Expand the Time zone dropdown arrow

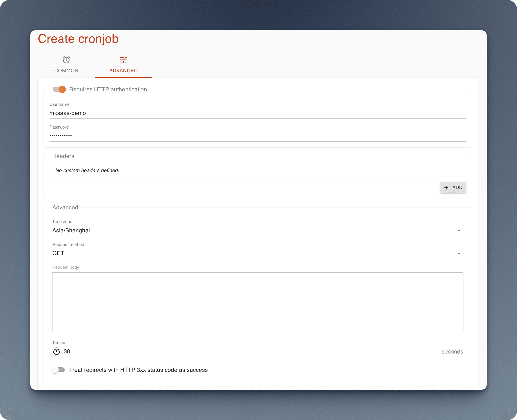coord(459,230)
